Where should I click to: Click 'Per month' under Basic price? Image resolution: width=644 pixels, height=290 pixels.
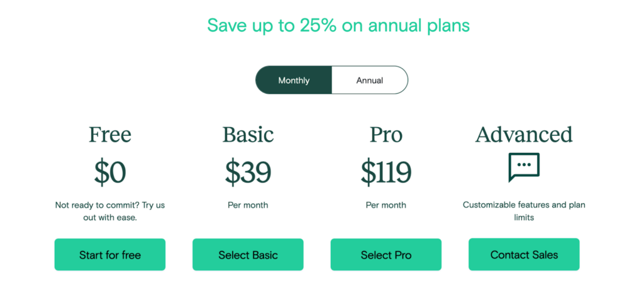(248, 204)
